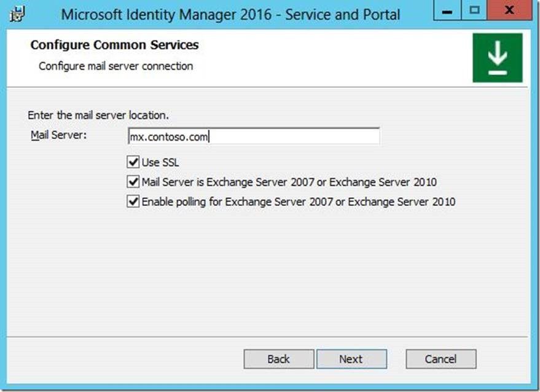Disable the Enable polling for Exchange checkbox
The height and width of the screenshot is (392, 540).
coord(133,202)
